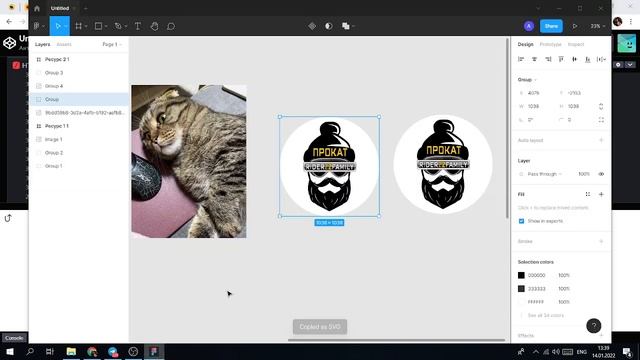
Task: Click Align right icon
Action: click(x=548, y=59)
